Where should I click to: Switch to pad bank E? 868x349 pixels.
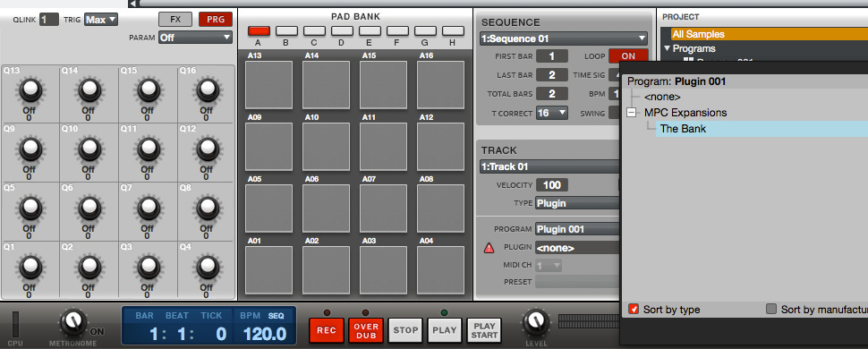pyautogui.click(x=370, y=31)
